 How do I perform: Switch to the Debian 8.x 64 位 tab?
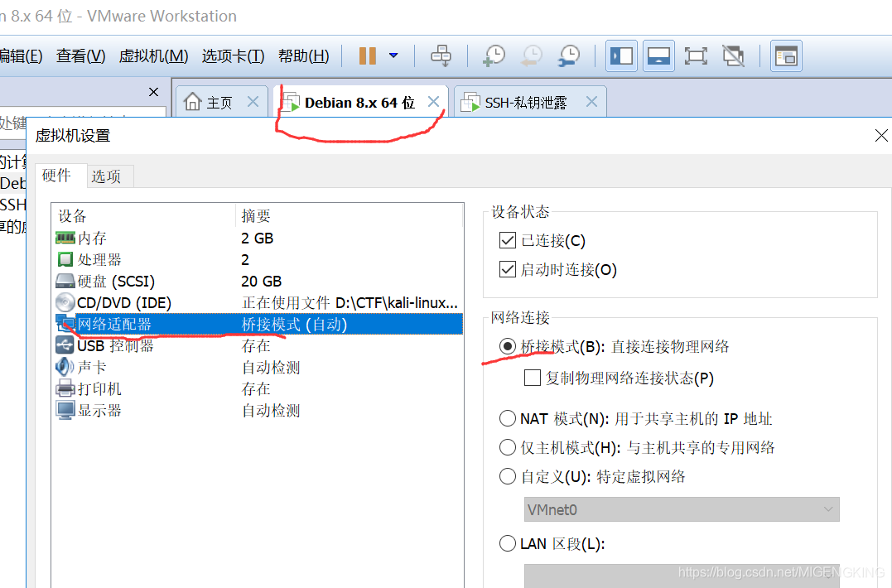tap(360, 102)
